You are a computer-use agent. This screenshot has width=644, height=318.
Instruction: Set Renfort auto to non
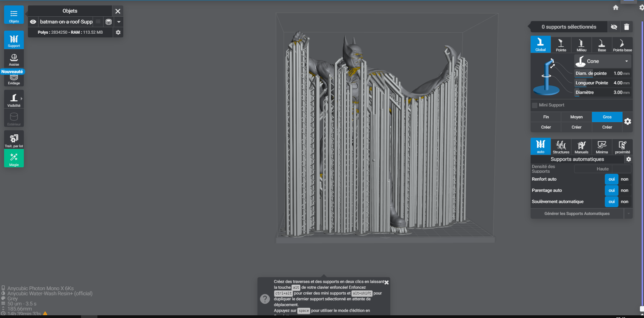coord(625,179)
